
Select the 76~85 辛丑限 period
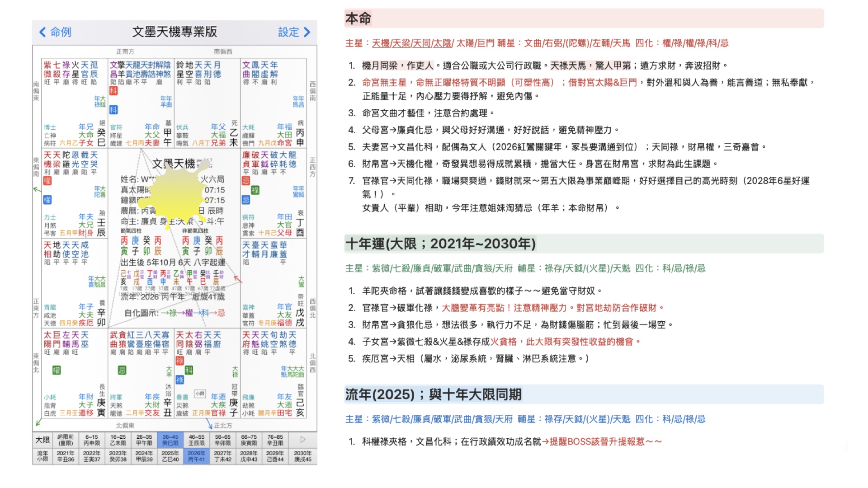(275, 440)
